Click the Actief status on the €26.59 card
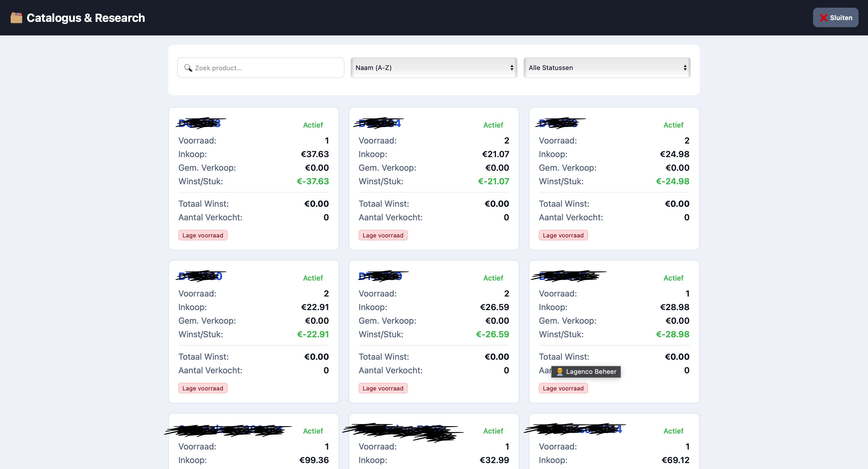868x469 pixels. (493, 278)
